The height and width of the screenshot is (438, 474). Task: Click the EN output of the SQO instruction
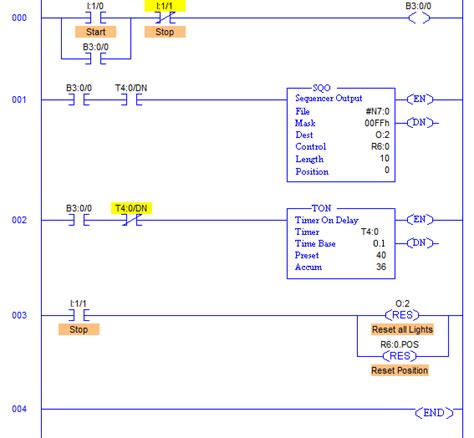click(x=420, y=99)
